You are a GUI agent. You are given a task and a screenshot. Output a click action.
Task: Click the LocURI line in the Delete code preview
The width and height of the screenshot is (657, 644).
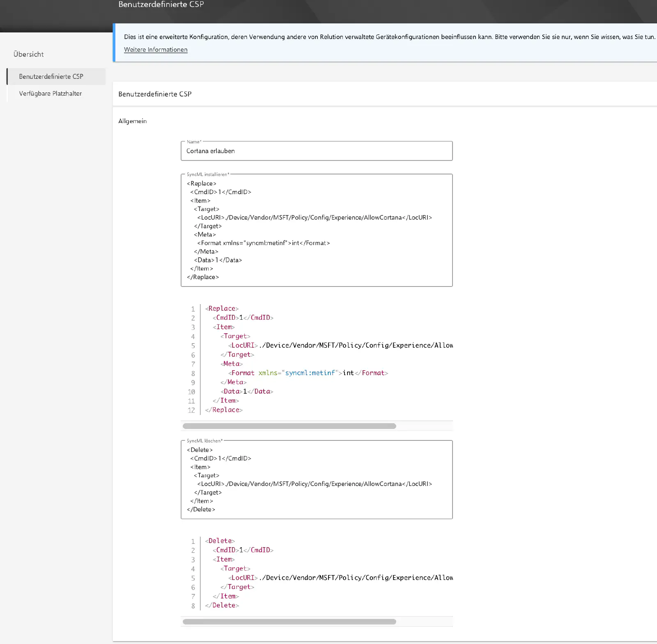[x=340, y=578]
